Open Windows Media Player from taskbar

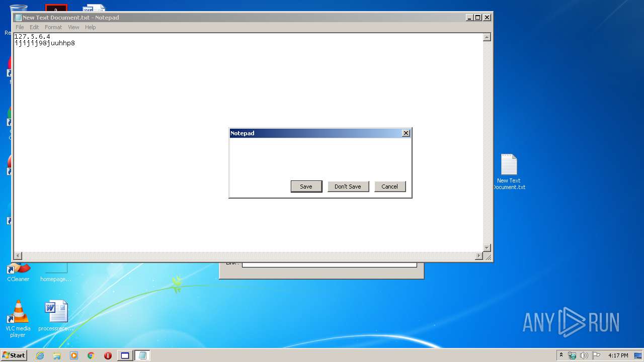click(74, 355)
